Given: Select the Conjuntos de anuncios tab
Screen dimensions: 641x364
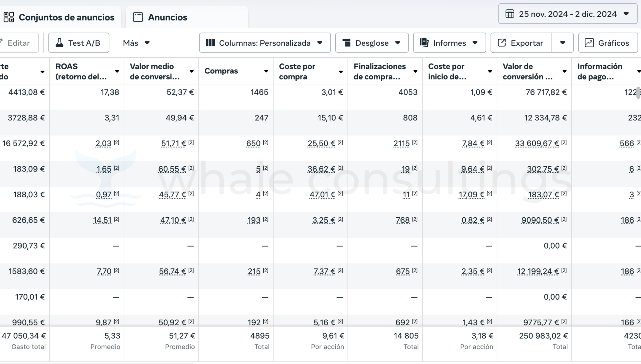Looking at the screenshot, I should (x=66, y=17).
